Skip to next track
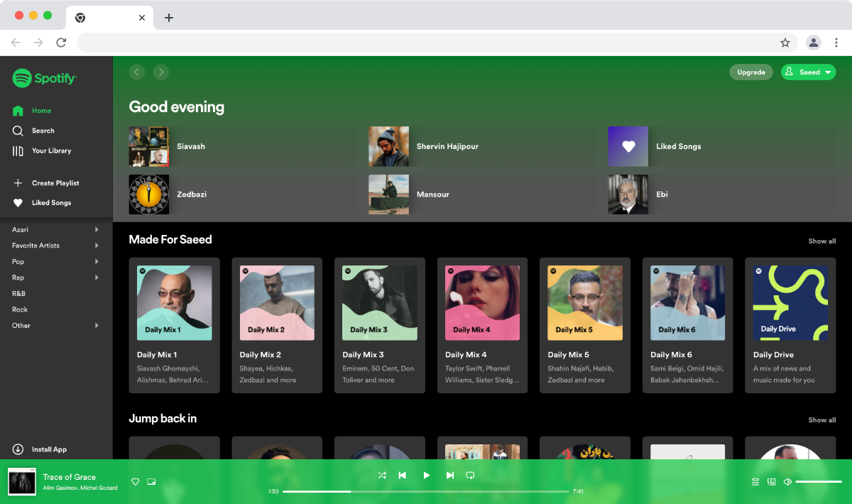 (x=450, y=476)
